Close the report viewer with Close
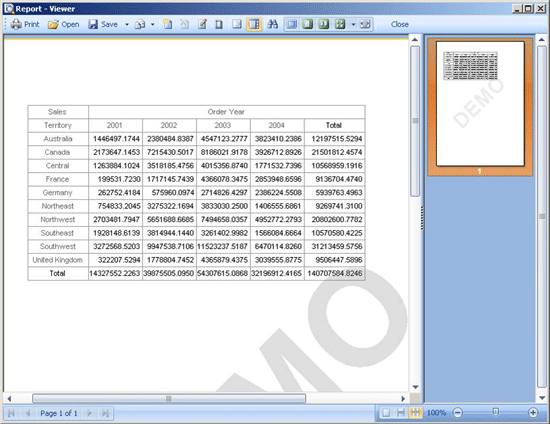 pyautogui.click(x=400, y=24)
